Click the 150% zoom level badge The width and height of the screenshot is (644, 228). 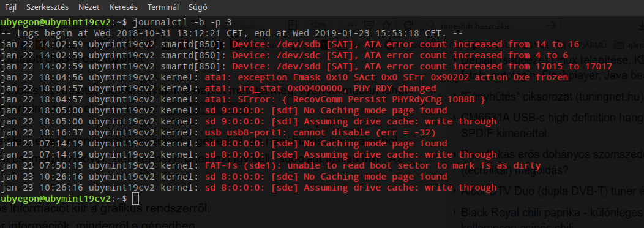pos(318,26)
